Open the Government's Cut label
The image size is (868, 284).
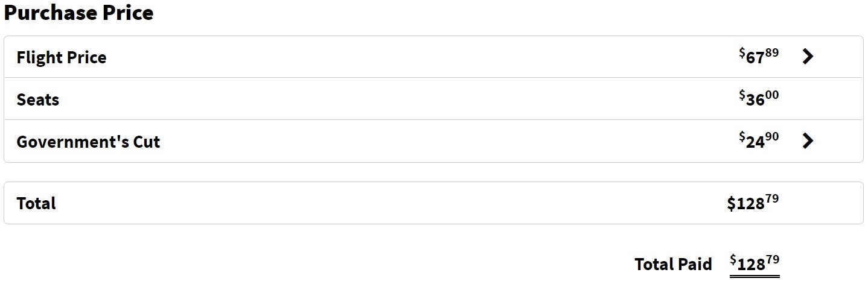point(88,142)
